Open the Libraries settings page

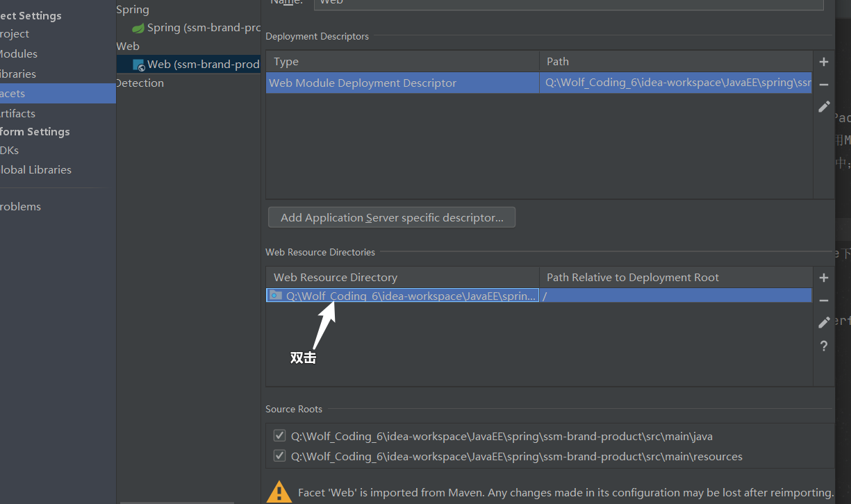tap(18, 74)
